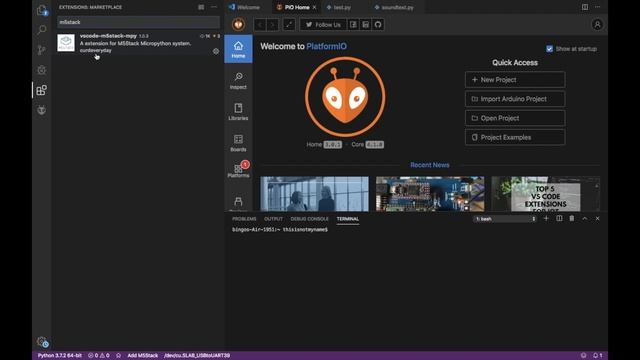Split the terminal pane
The height and width of the screenshot is (360, 640).
point(559,218)
